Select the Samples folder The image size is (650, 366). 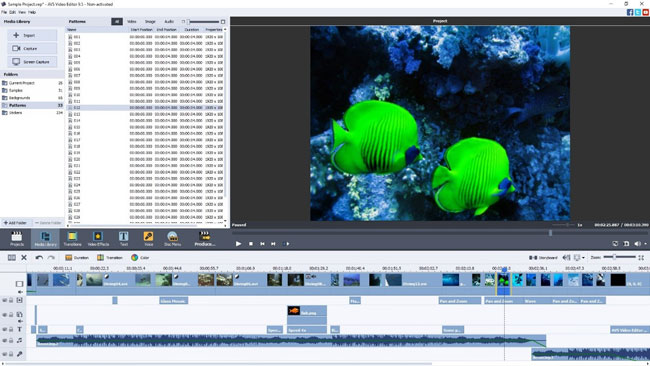[x=32, y=90]
